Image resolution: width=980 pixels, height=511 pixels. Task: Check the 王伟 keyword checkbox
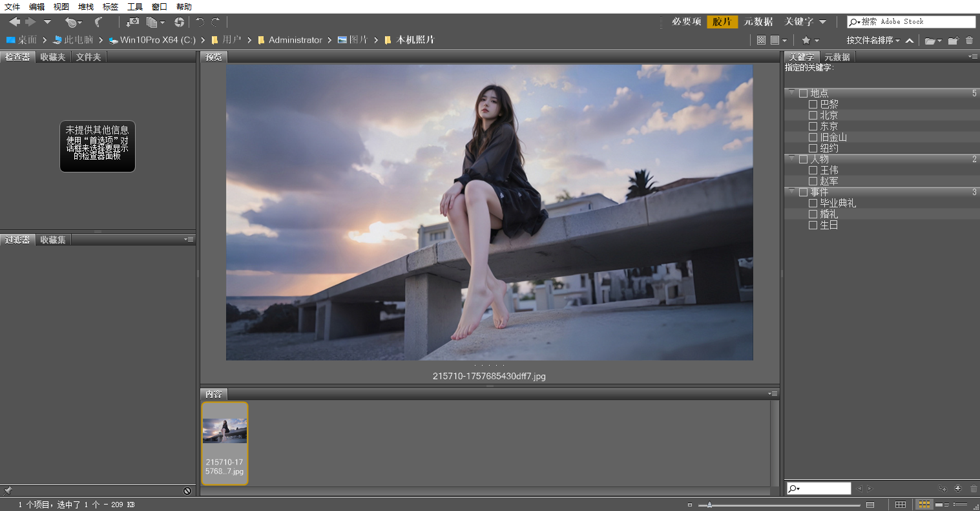(x=813, y=170)
